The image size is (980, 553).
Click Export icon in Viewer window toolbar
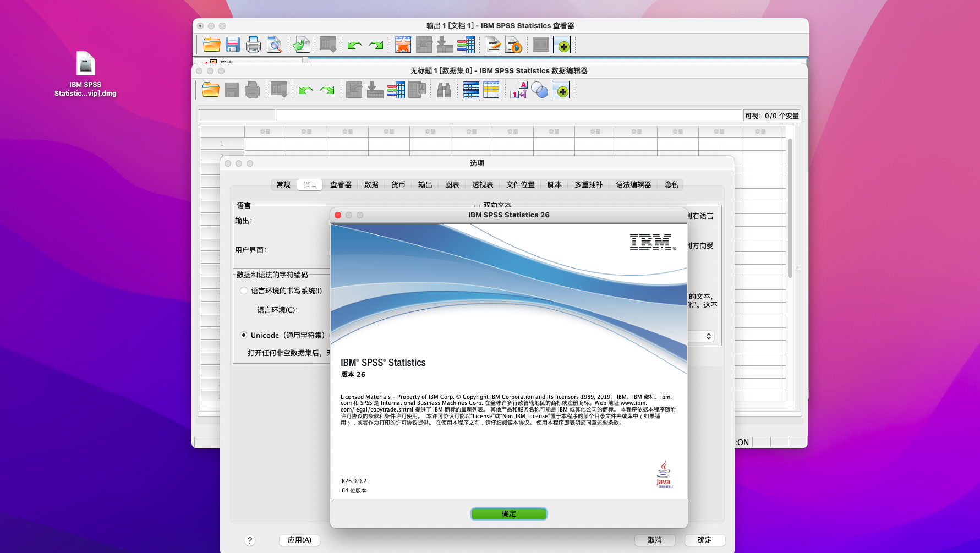302,45
